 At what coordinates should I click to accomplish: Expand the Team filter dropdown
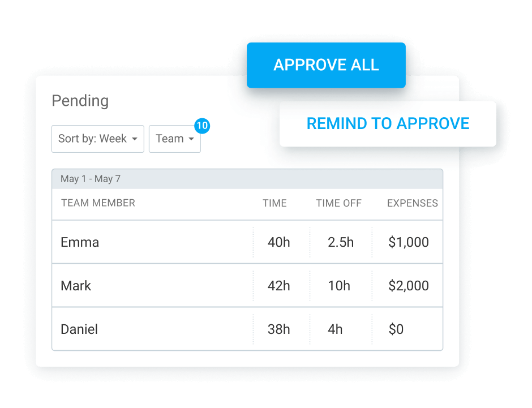pyautogui.click(x=174, y=139)
